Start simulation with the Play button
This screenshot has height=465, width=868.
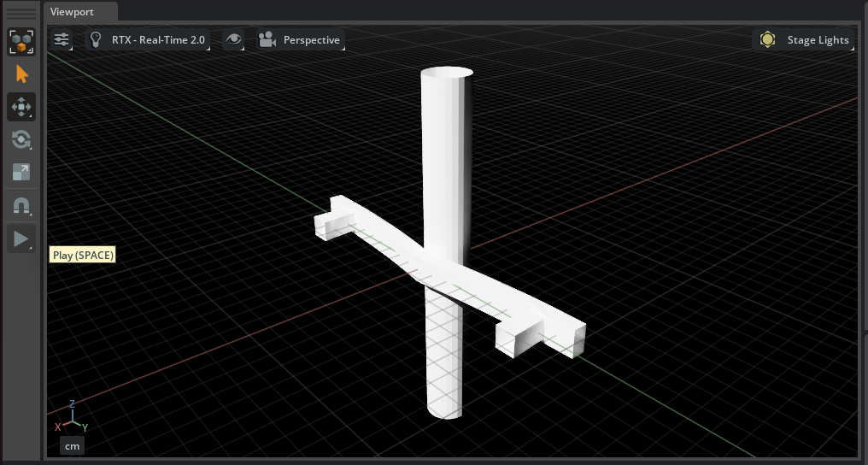[21, 239]
